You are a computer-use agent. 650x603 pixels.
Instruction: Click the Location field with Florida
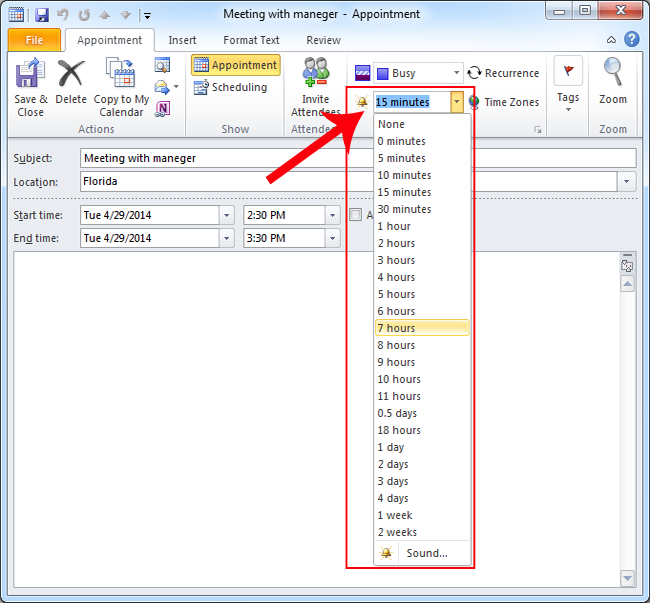[x=349, y=182]
